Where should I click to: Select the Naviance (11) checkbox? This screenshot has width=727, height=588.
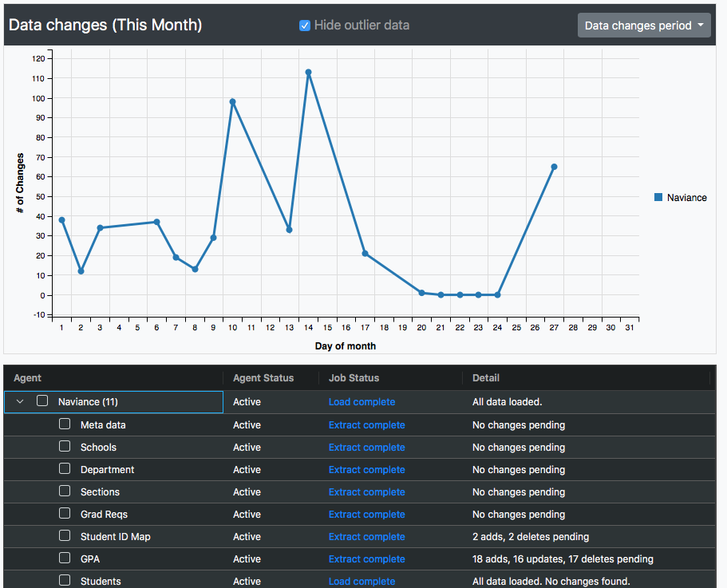(x=42, y=402)
